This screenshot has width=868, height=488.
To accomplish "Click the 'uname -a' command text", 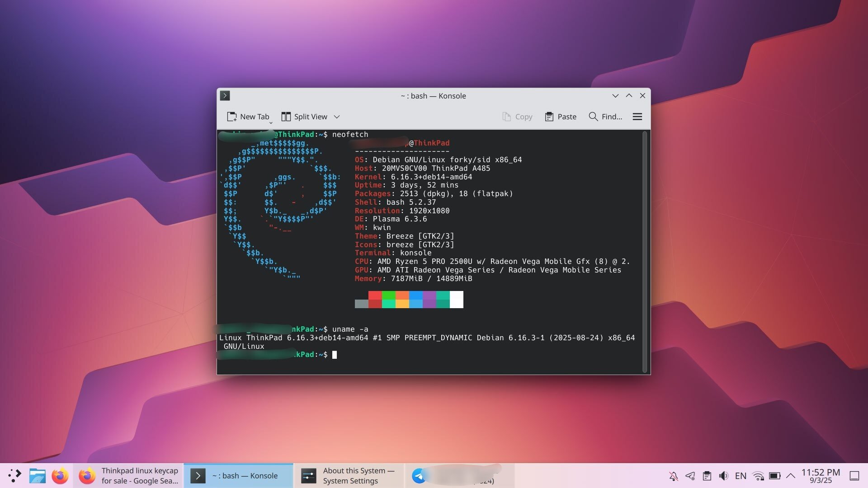I will click(350, 329).
